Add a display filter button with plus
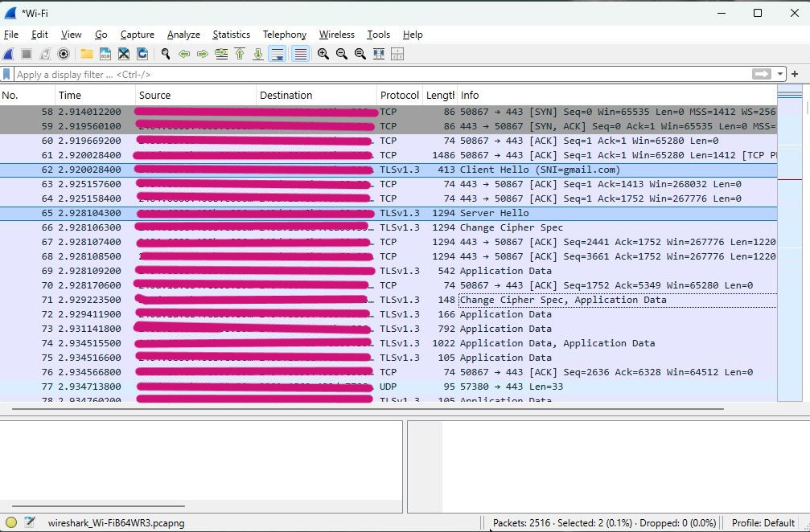Image resolution: width=810 pixels, height=532 pixels. coord(795,74)
